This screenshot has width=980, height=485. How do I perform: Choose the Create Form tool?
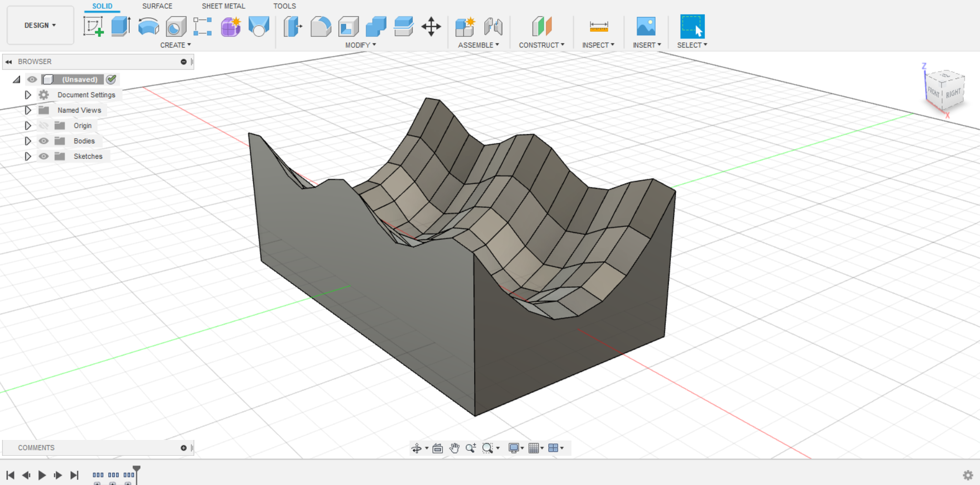coord(231,26)
